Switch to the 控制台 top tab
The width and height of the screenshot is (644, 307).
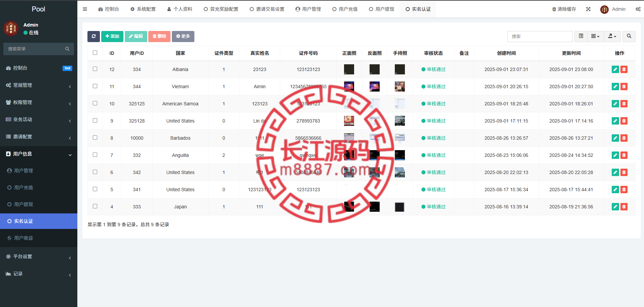pyautogui.click(x=109, y=9)
